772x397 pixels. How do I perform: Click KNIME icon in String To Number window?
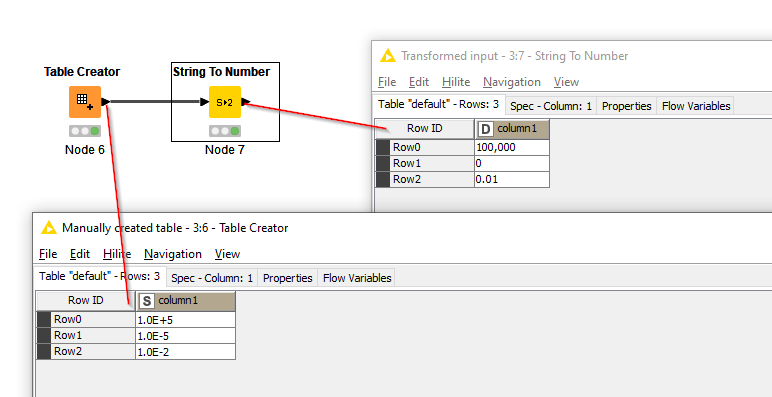[387, 56]
